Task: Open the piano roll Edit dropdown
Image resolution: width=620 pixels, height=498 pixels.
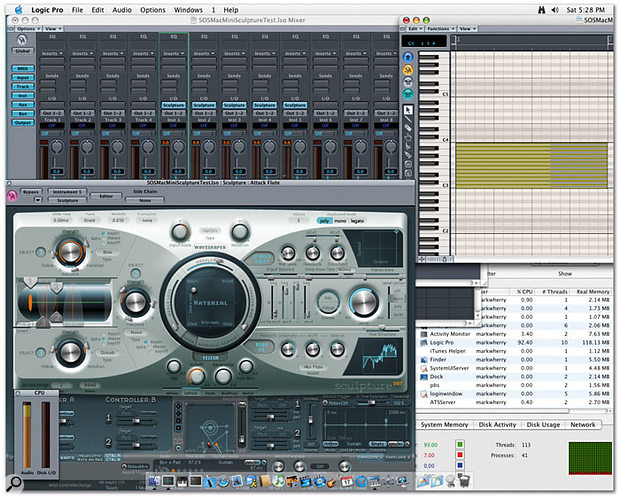Action: coord(414,29)
